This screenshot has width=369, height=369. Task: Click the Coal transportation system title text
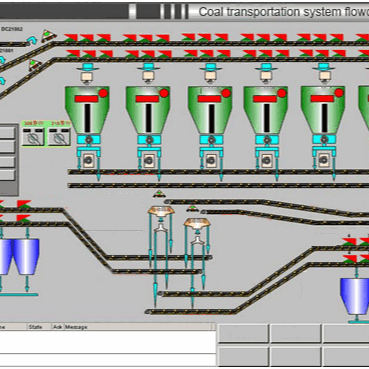283,12
